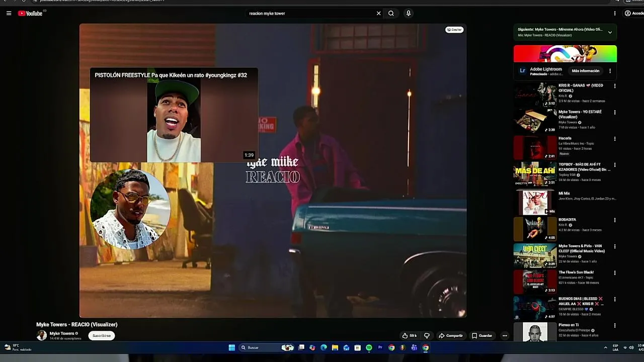Image resolution: width=644 pixels, height=362 pixels.
Task: Open File Explorer from the taskbar
Action: [x=335, y=347]
